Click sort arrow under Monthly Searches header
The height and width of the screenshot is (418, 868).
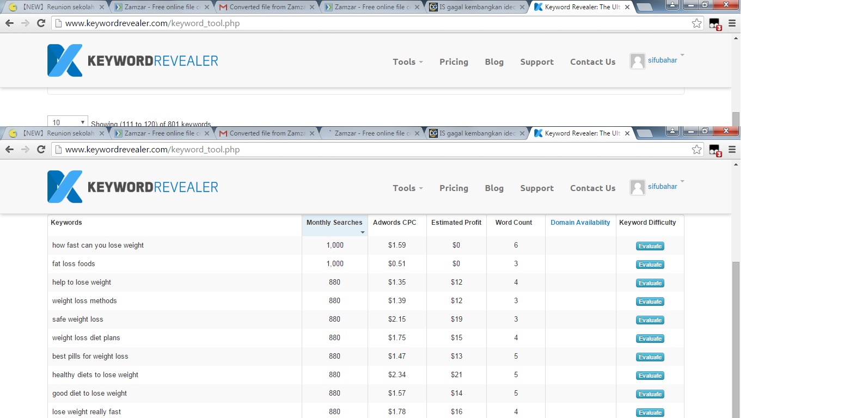coord(363,232)
